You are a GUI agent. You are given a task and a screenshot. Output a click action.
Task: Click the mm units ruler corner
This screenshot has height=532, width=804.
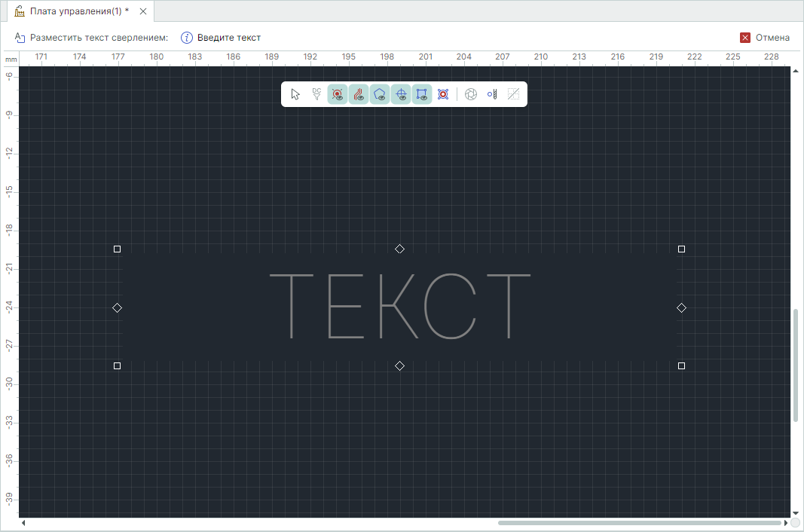pyautogui.click(x=10, y=59)
